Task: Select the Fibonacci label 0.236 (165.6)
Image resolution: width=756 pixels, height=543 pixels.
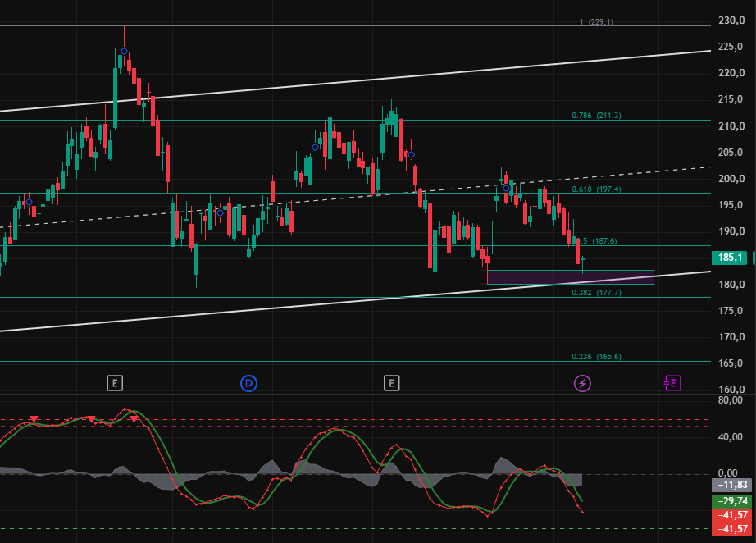Action: pos(596,356)
